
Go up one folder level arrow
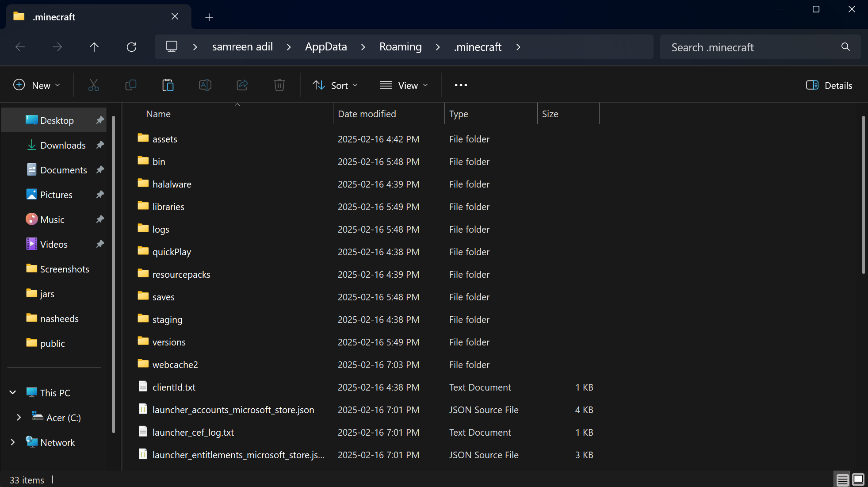[x=94, y=47]
